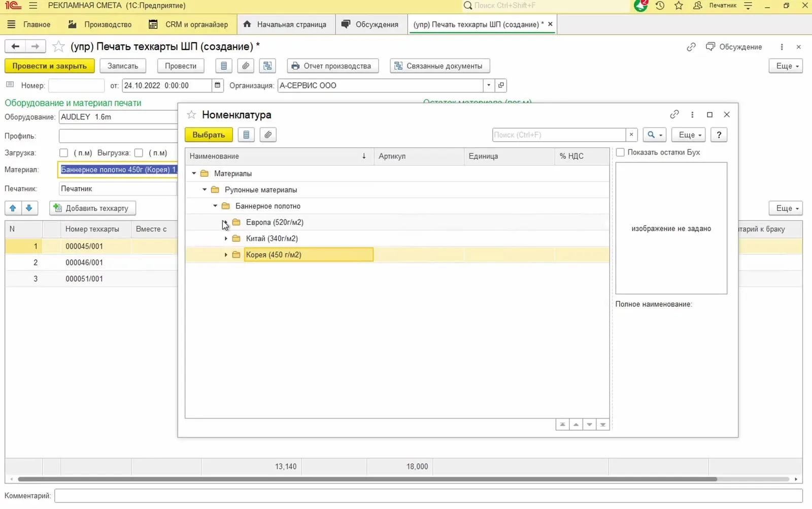Open the Организация dropdown arrow

point(489,85)
